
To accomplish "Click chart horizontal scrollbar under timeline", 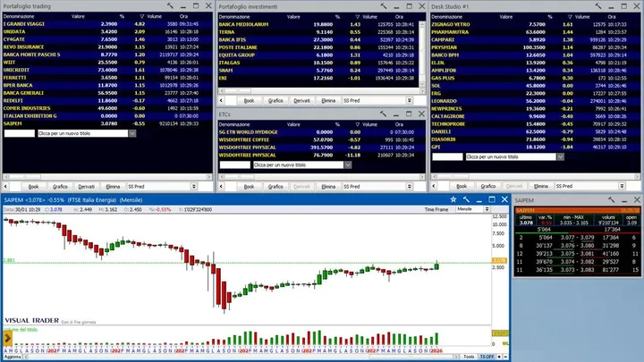I will (241, 357).
